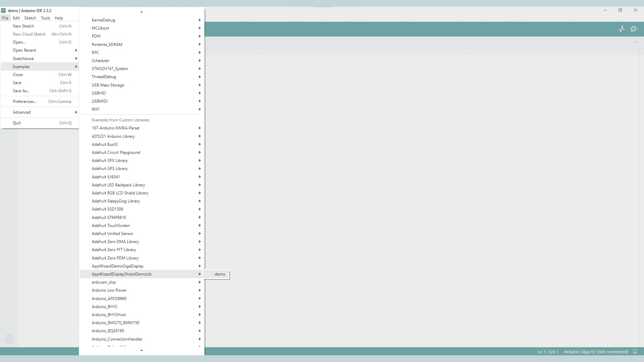Click the 'Ln 1, Col 1' position indicator
The height and width of the screenshot is (362, 644).
point(548,352)
